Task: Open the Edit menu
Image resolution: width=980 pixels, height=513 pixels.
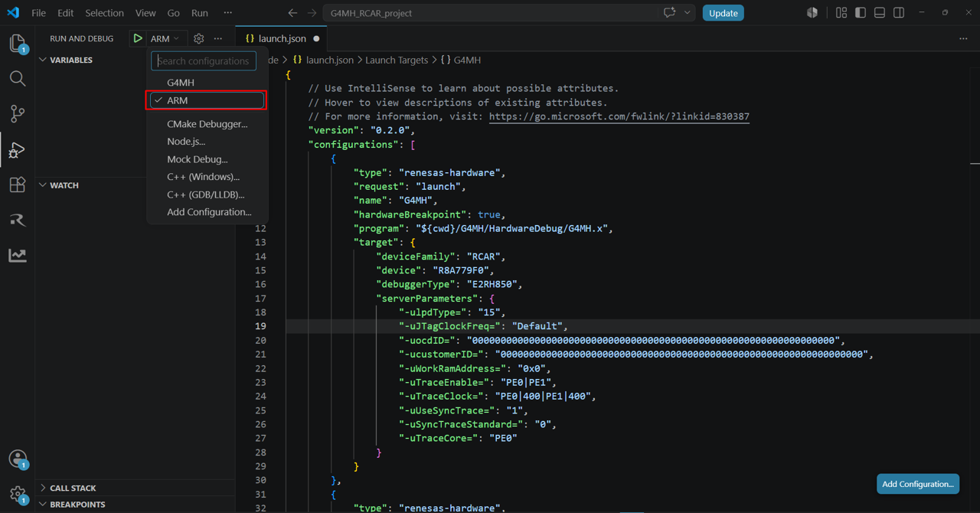Action: pyautogui.click(x=66, y=13)
